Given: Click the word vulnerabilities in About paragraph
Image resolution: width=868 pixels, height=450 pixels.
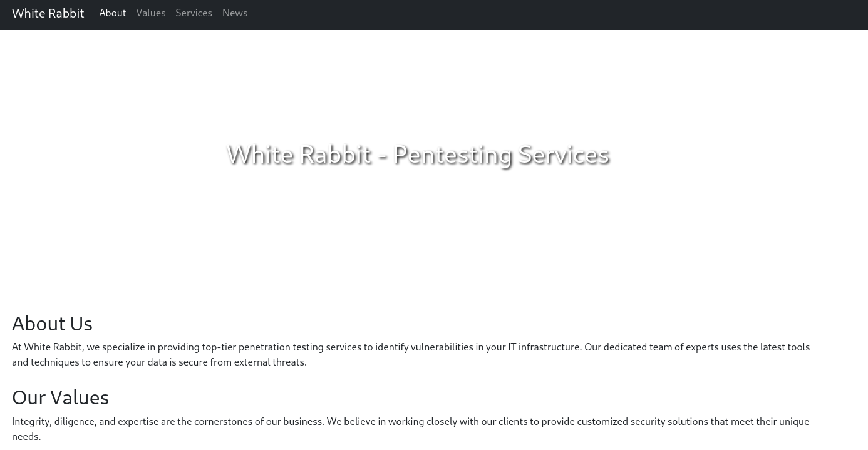Looking at the screenshot, I should point(442,347).
